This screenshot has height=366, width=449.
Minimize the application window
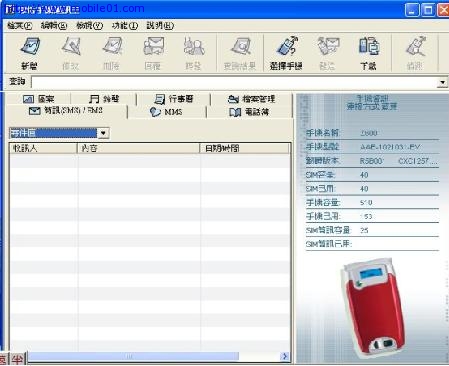(x=412, y=9)
